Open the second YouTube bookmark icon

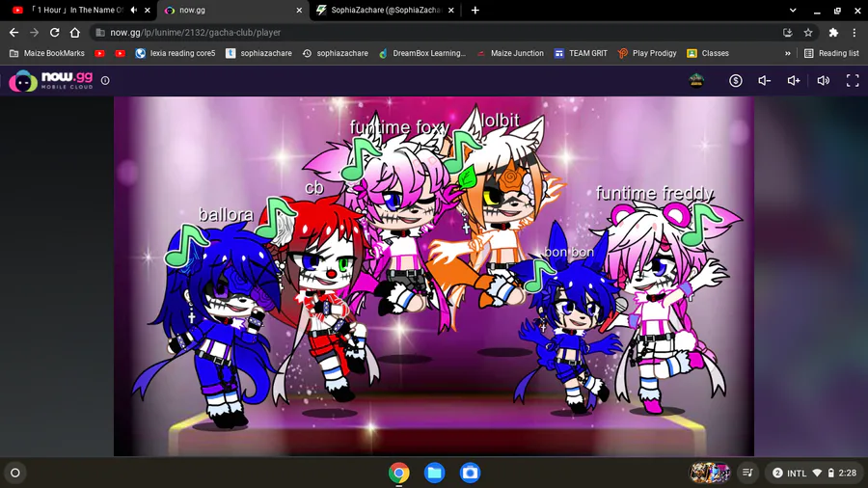point(121,53)
